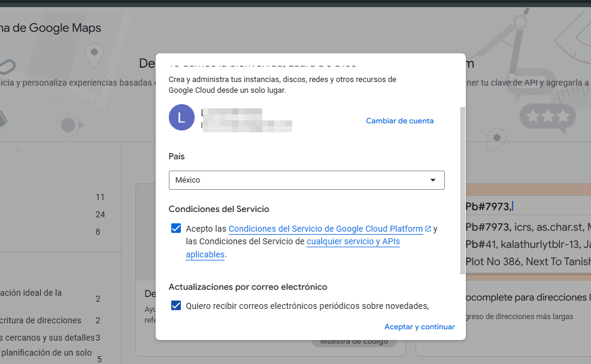
Task: Click the Actualizaciones por correo electrónico heading
Action: [248, 287]
